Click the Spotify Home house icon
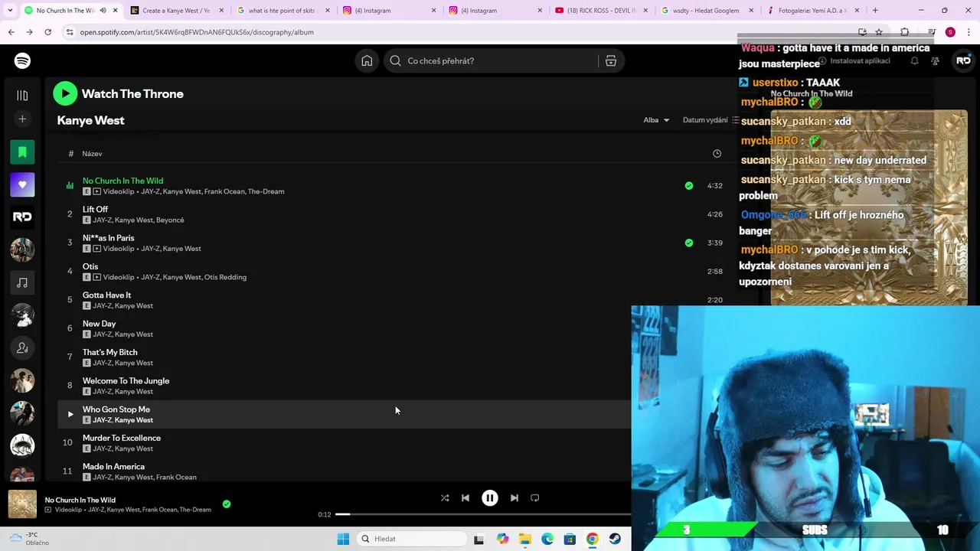This screenshot has height=551, width=980. 367,60
